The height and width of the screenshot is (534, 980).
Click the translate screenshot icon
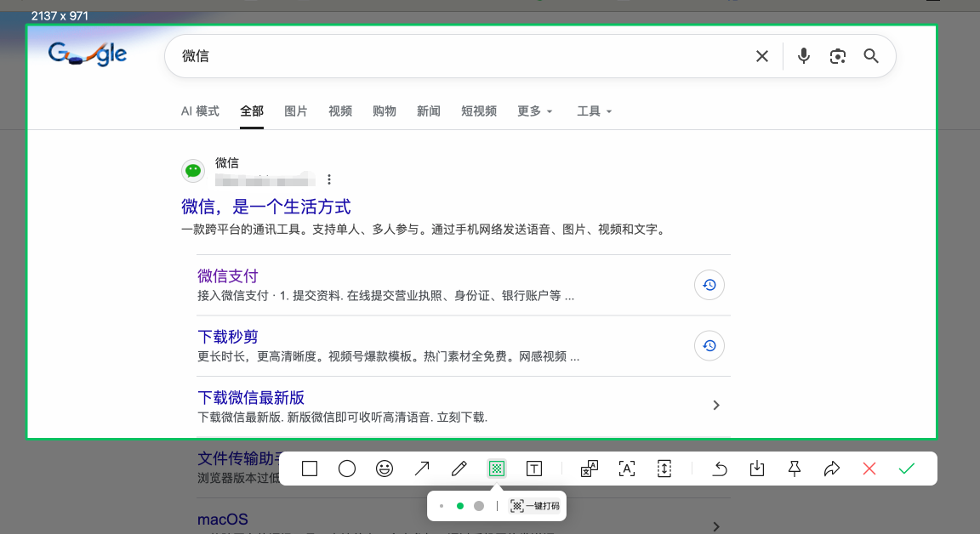point(590,469)
